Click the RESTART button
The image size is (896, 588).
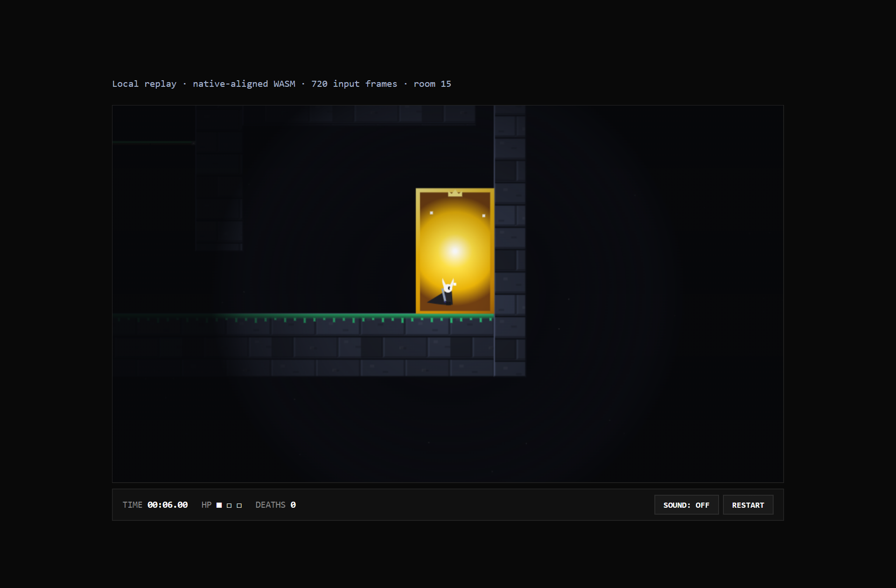click(x=748, y=505)
